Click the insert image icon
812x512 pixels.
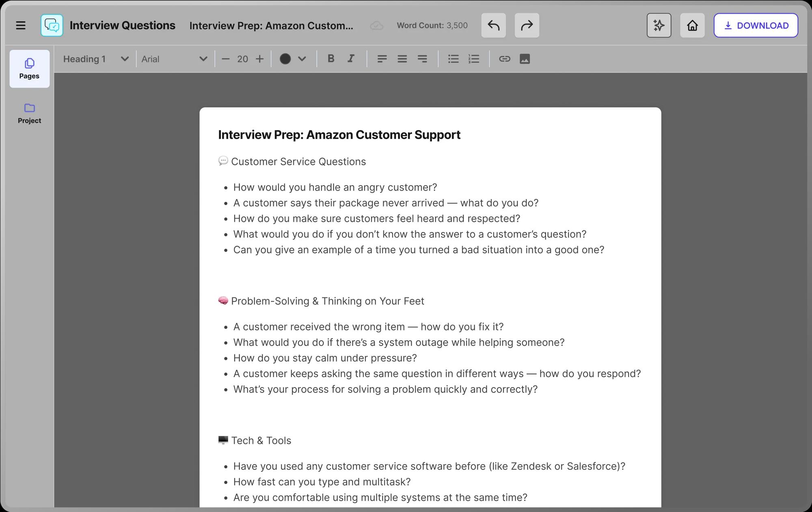tap(525, 59)
